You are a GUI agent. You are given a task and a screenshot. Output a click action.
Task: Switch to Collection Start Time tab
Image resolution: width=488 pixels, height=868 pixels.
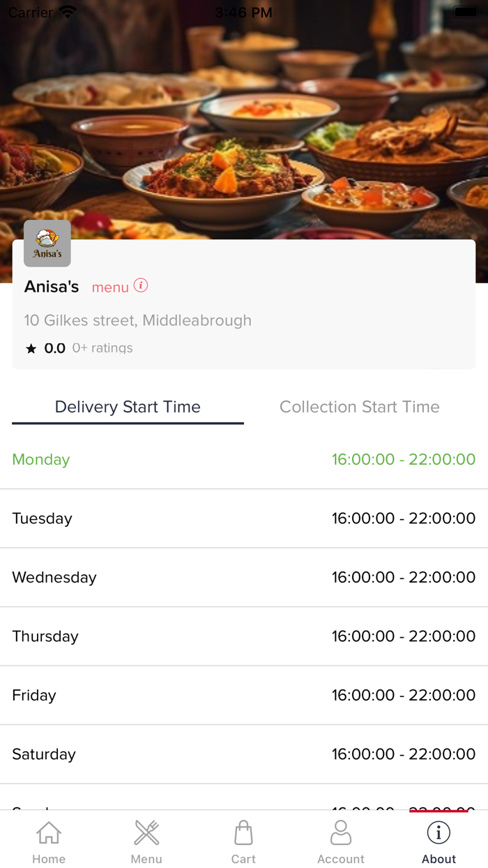click(x=359, y=407)
